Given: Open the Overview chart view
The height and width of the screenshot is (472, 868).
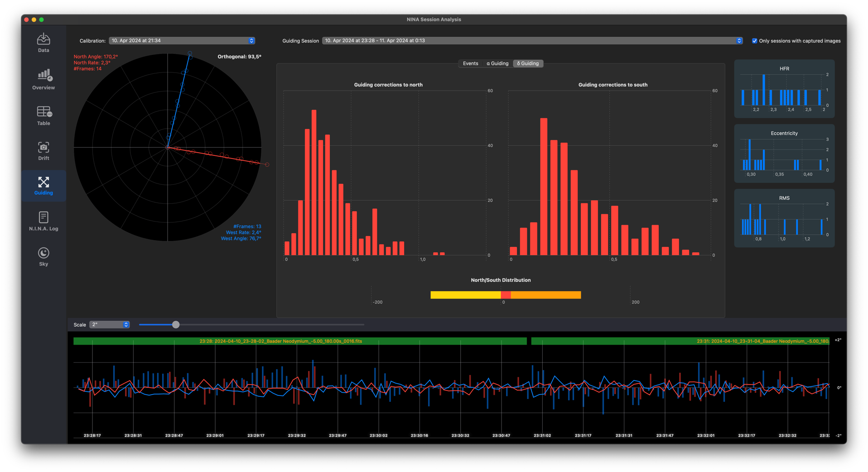Looking at the screenshot, I should [43, 79].
